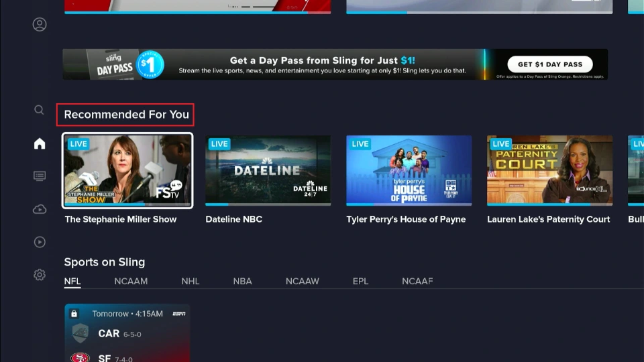Open the On Demand play icon
This screenshot has width=644, height=362.
point(40,242)
